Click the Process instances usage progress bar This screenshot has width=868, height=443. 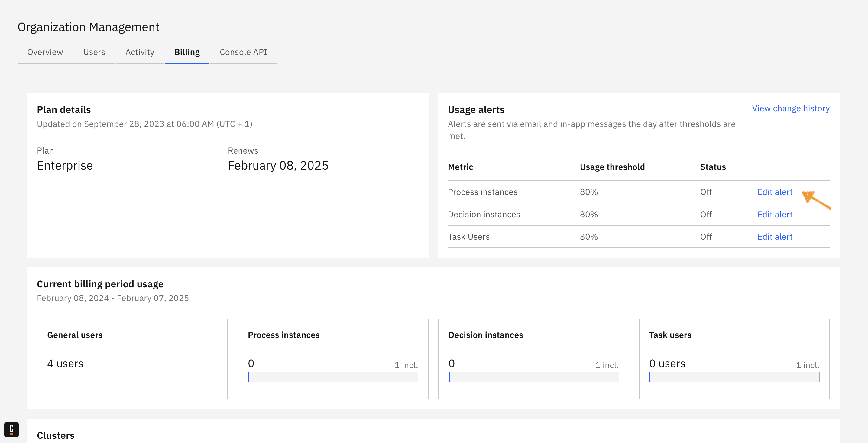332,377
